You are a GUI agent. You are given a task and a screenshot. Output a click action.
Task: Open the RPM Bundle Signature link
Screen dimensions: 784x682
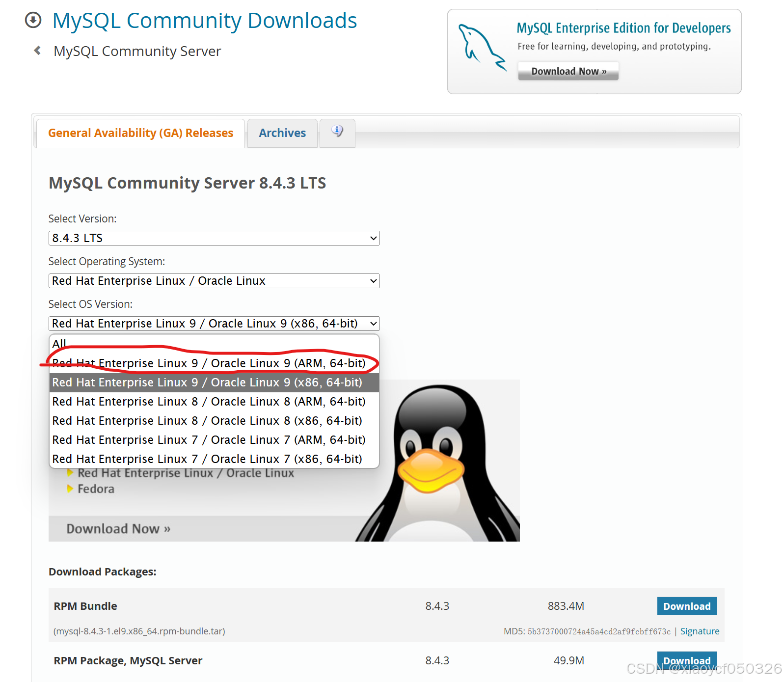700,631
